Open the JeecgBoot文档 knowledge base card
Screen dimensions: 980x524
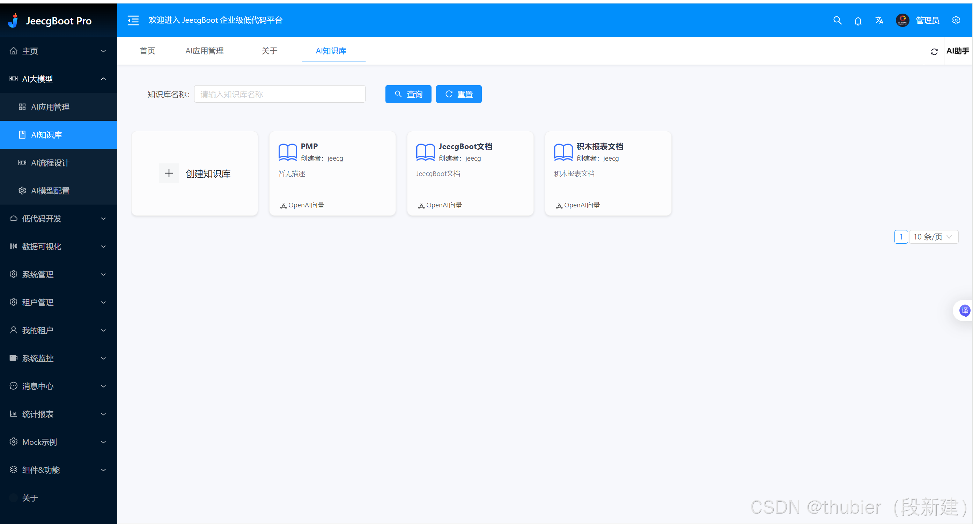coord(470,174)
